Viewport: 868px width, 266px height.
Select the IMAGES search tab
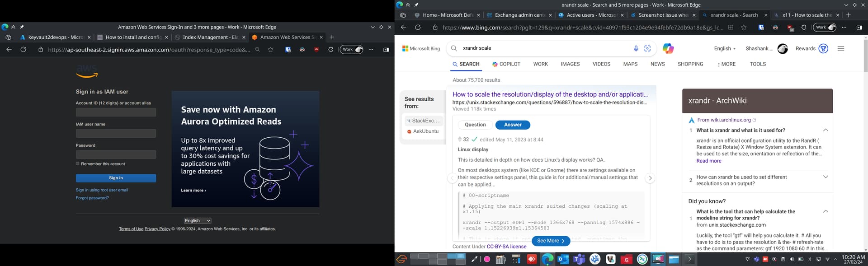[570, 64]
